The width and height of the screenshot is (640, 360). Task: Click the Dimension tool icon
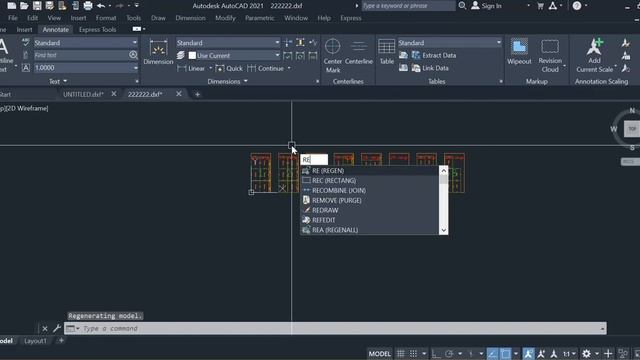(x=158, y=52)
